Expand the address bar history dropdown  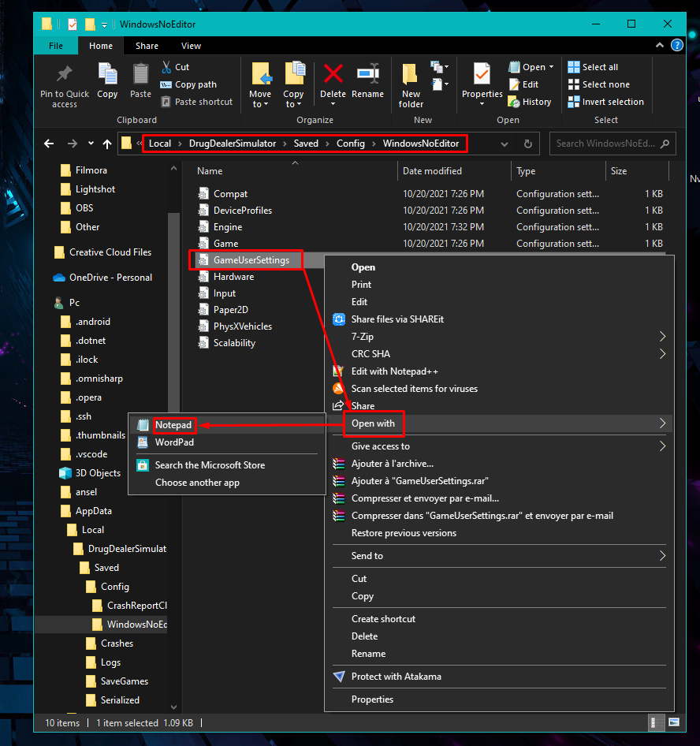(x=505, y=144)
